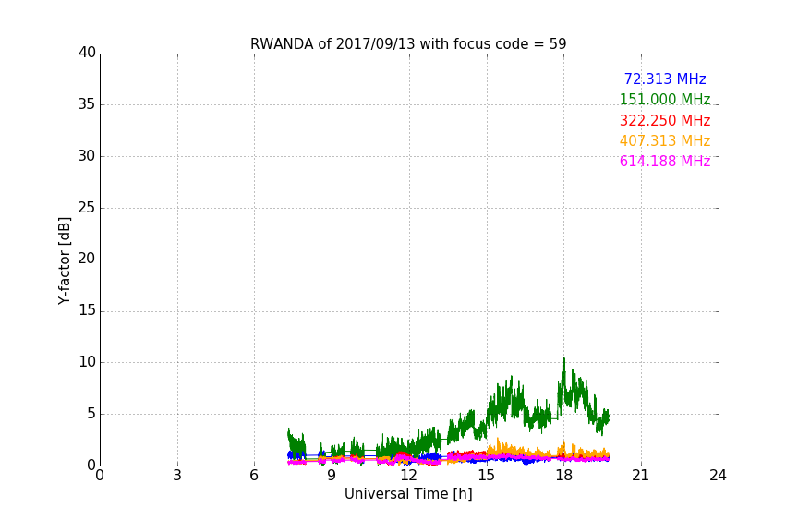Click the 'Universal Time [h]' axis label
The height and width of the screenshot is (532, 798).
coord(408,494)
